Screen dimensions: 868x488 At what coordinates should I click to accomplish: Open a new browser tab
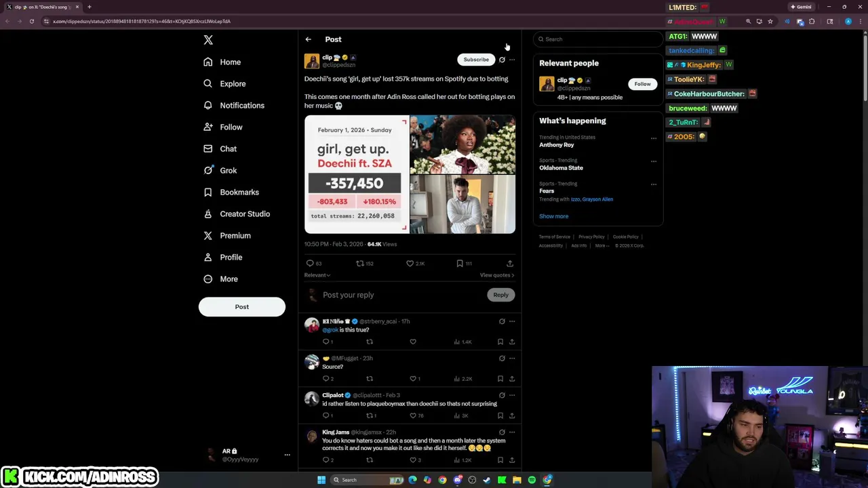click(x=89, y=7)
